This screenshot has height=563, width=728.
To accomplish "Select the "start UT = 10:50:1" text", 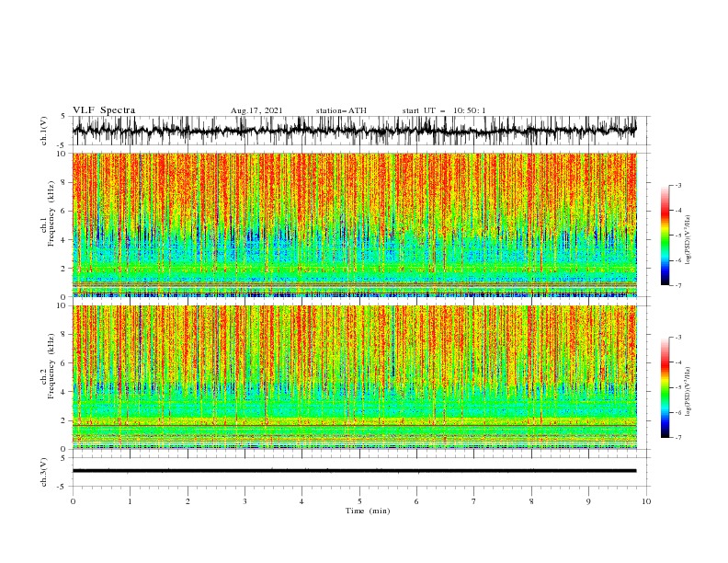I will 444,110.
